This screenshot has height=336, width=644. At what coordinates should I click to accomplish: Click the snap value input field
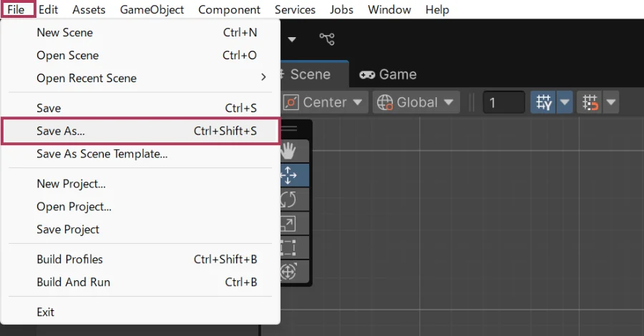(504, 102)
